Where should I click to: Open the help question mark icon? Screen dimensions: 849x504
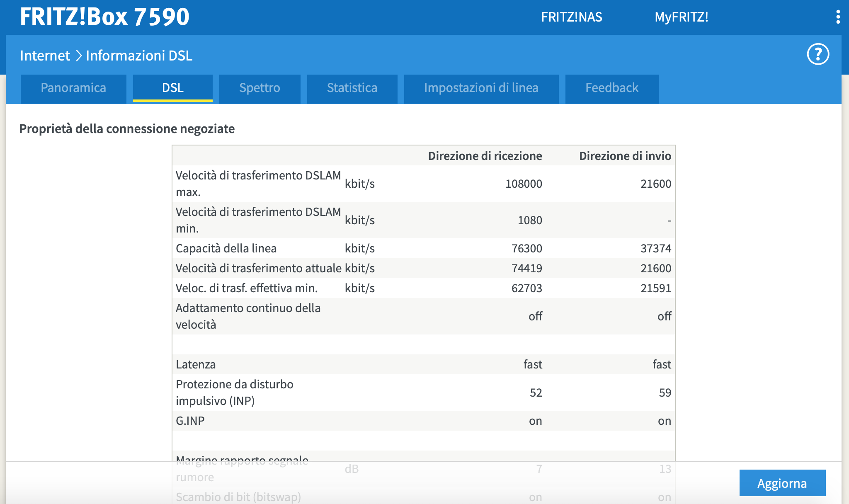[x=818, y=54]
